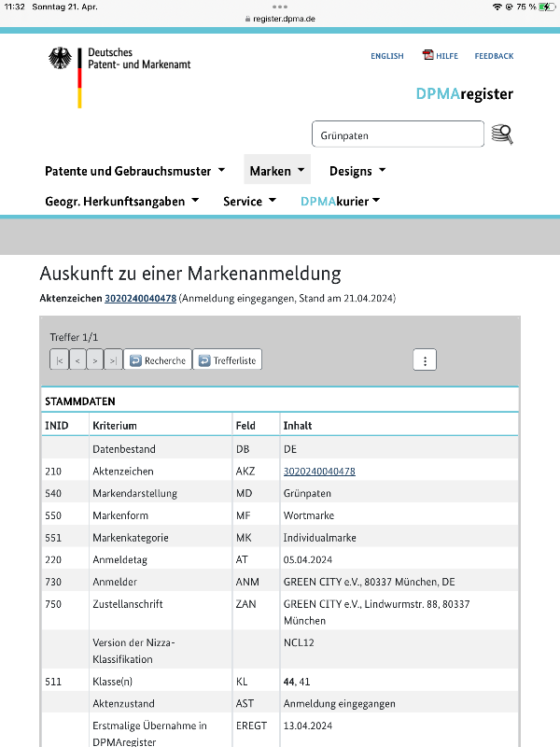Click the register.dpma.de address bar
The image size is (560, 747).
[280, 19]
